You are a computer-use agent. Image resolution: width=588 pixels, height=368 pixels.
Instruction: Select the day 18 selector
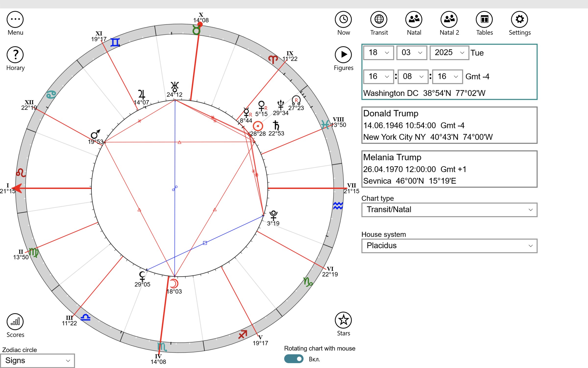tap(378, 53)
